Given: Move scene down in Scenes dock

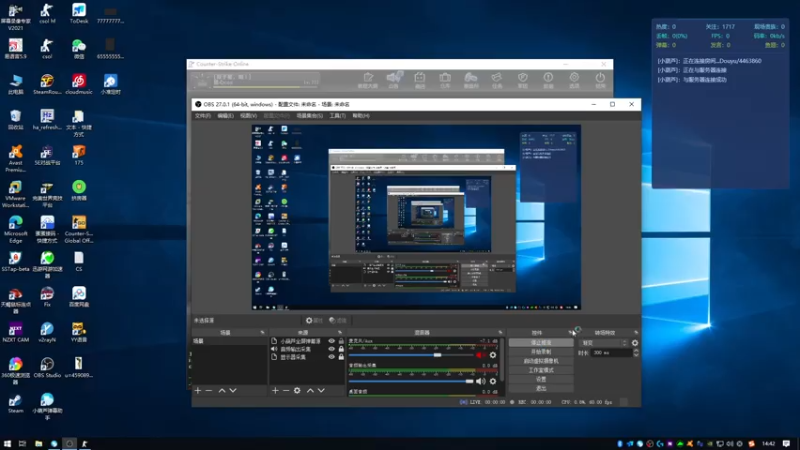Looking at the screenshot, I should click(233, 390).
